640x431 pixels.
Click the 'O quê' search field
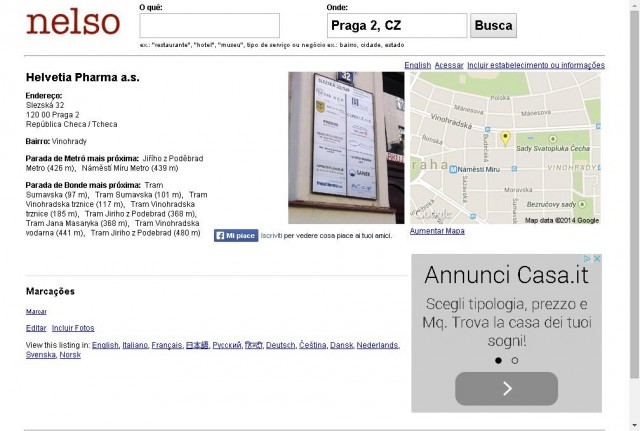pos(209,25)
